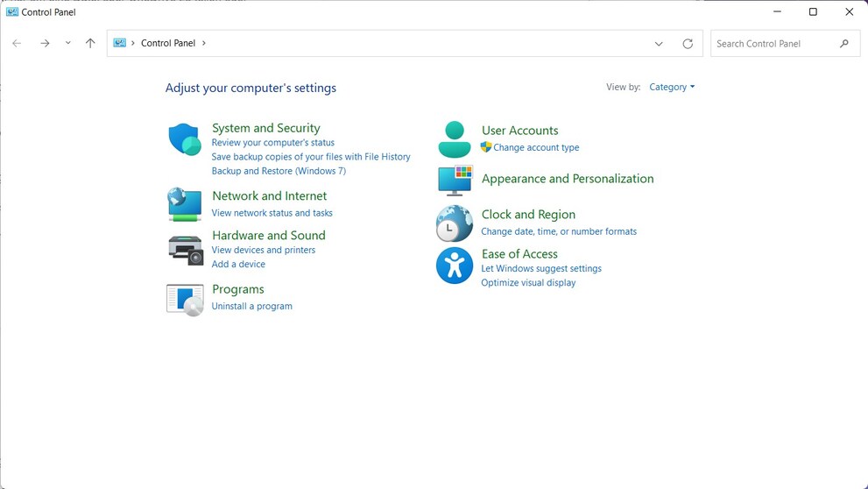Click the Appearance and Personalization monitor icon
Viewport: 868px width, 489px height.
pos(455,181)
